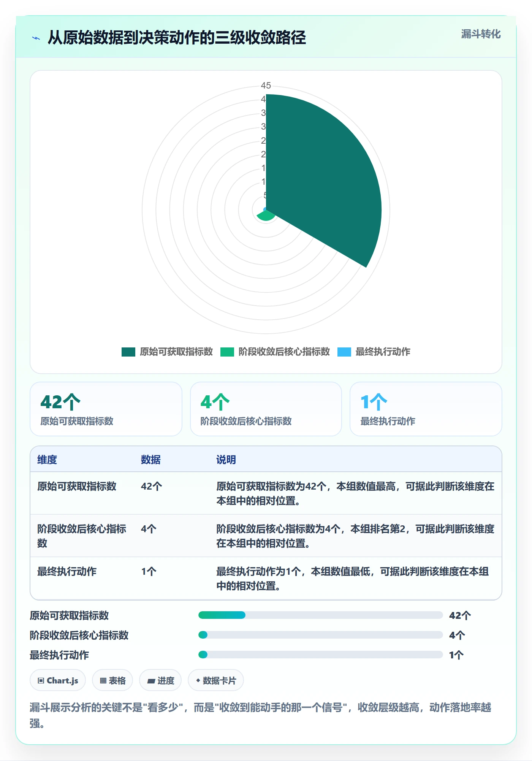Select the Chart.js chip

pos(58,680)
